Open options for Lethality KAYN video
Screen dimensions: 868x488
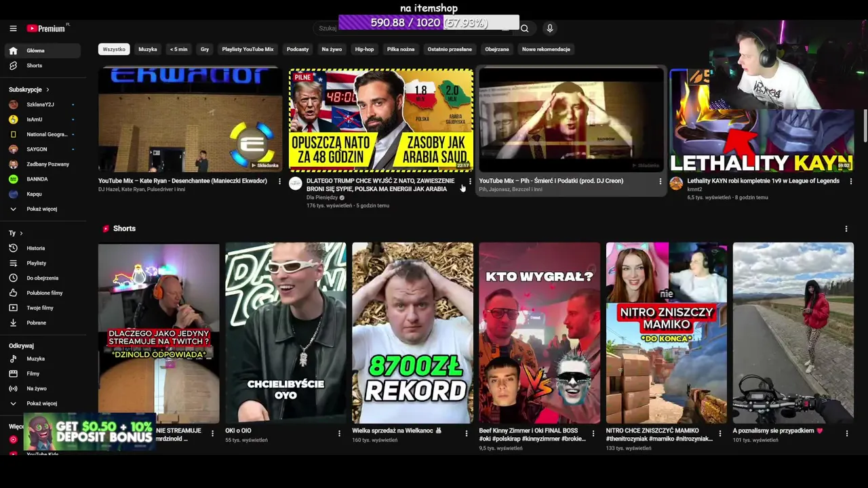pos(851,182)
